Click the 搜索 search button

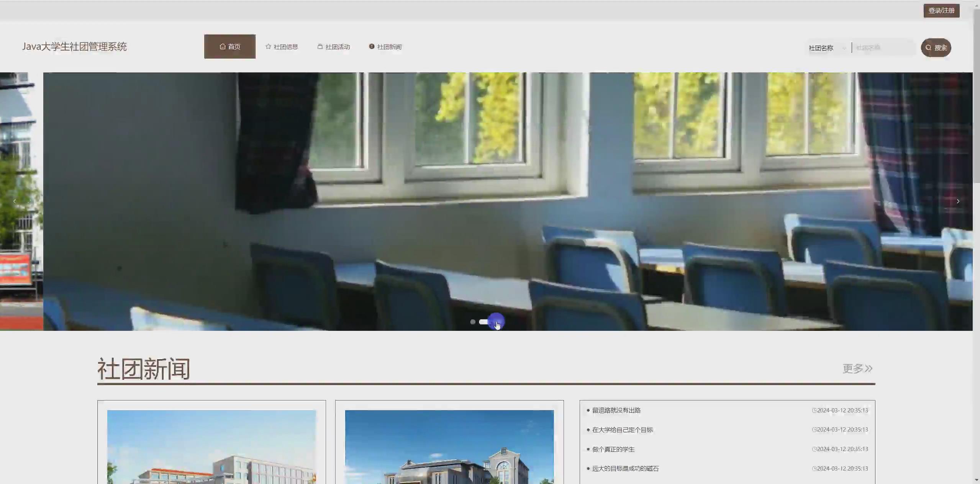(x=936, y=48)
